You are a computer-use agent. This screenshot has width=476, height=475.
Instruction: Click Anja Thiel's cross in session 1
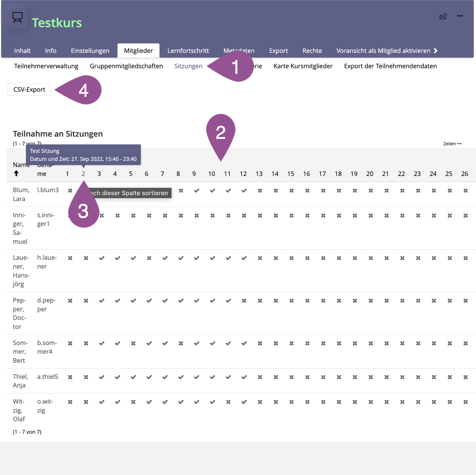pyautogui.click(x=70, y=377)
